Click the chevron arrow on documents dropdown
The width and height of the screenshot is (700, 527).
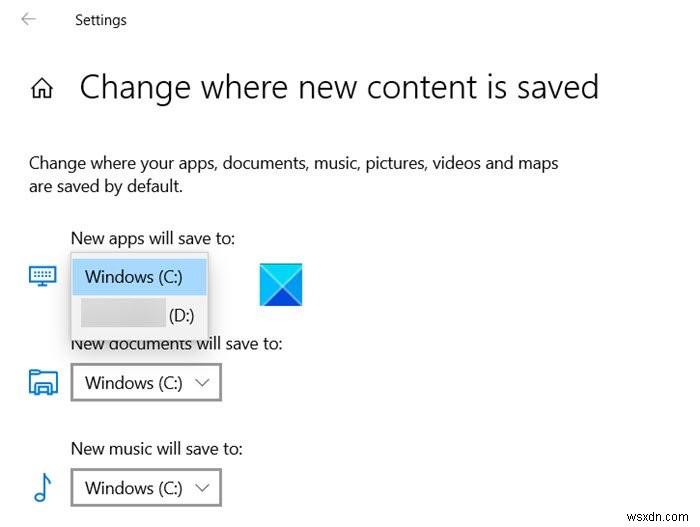pos(202,382)
